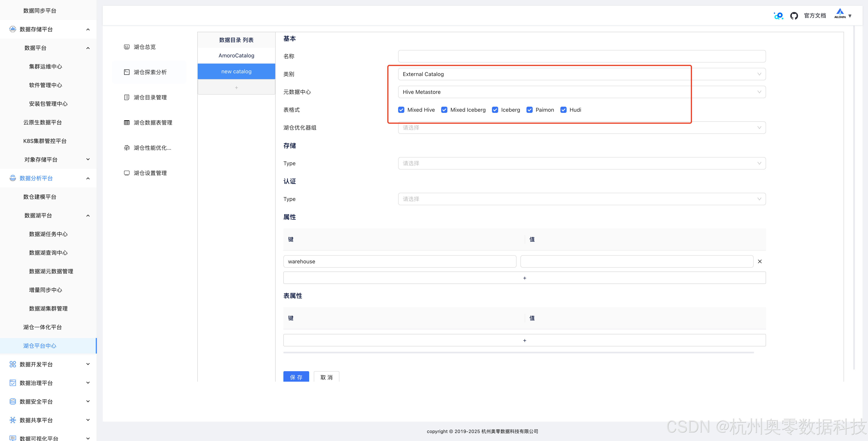The image size is (868, 441).
Task: Click the warehouse key input field
Action: [400, 261]
